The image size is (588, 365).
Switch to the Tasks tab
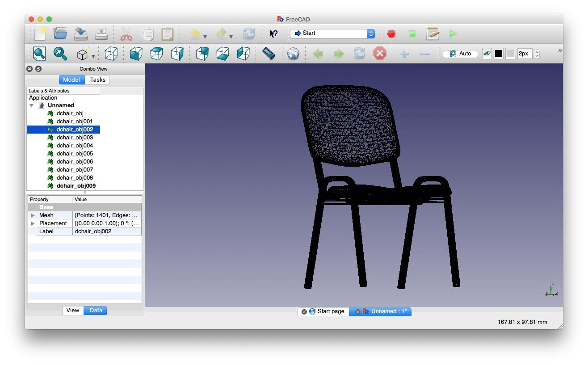tap(97, 80)
